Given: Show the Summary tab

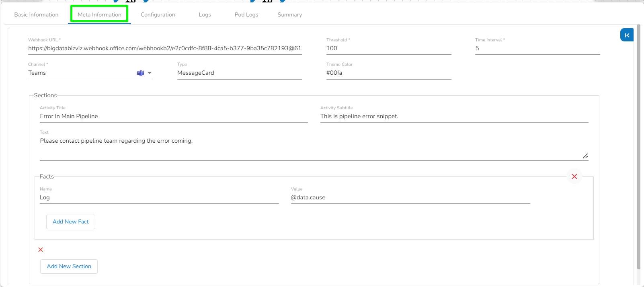Looking at the screenshot, I should click(x=289, y=14).
